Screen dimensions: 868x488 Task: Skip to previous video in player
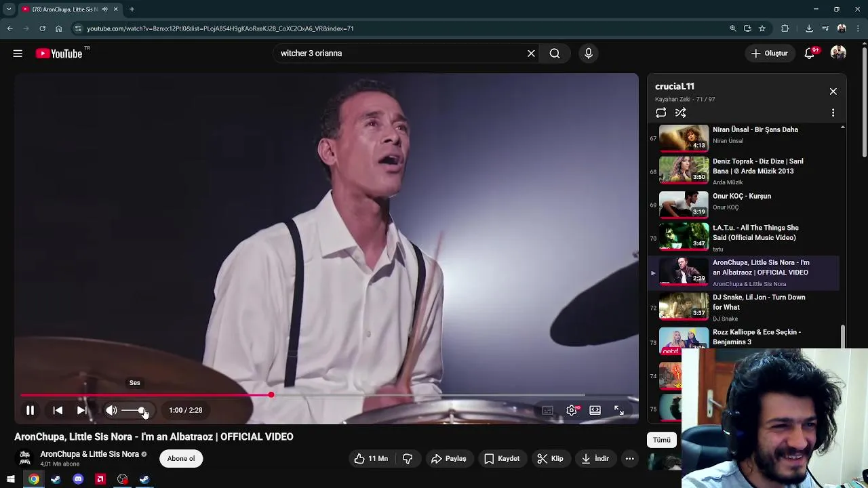pos(58,410)
